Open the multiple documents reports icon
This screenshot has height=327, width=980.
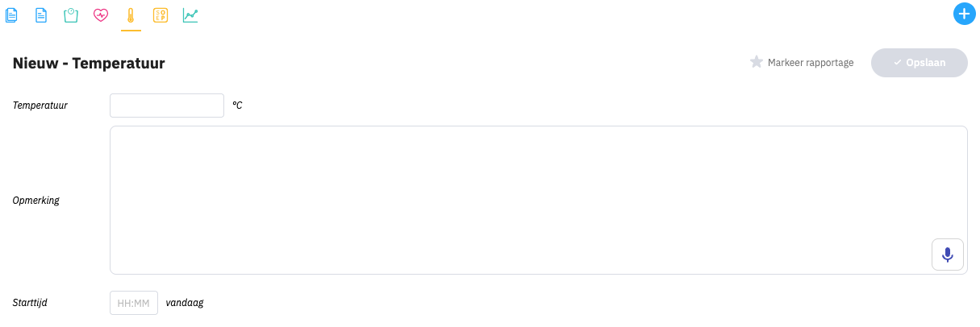click(11, 14)
